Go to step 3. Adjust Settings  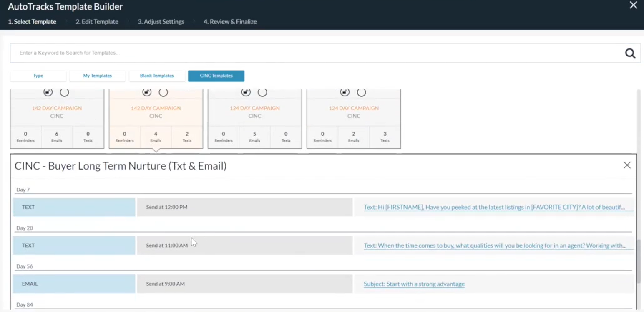(161, 22)
